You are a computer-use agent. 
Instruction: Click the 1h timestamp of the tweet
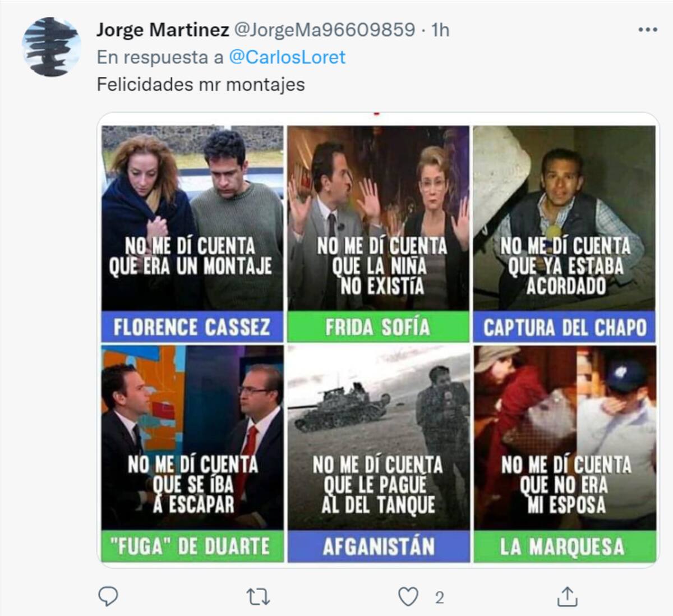(440, 30)
